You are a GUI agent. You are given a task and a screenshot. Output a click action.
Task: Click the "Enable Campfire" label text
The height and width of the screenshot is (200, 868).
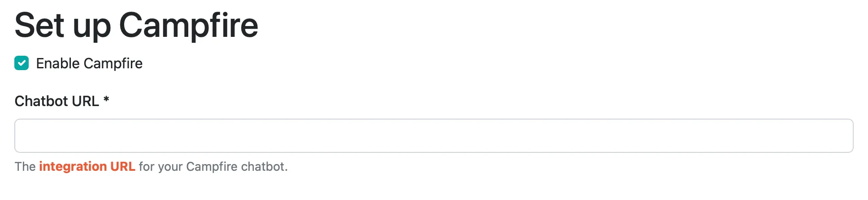pos(89,63)
